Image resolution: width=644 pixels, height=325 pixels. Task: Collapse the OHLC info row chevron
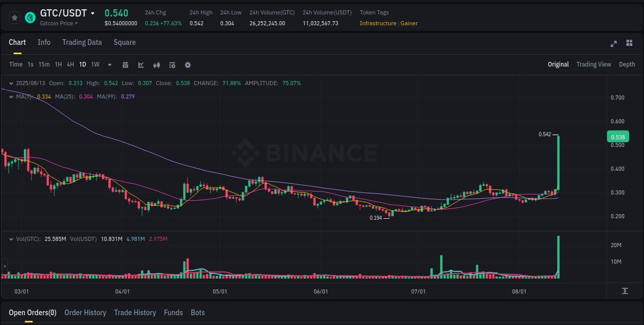pos(11,83)
